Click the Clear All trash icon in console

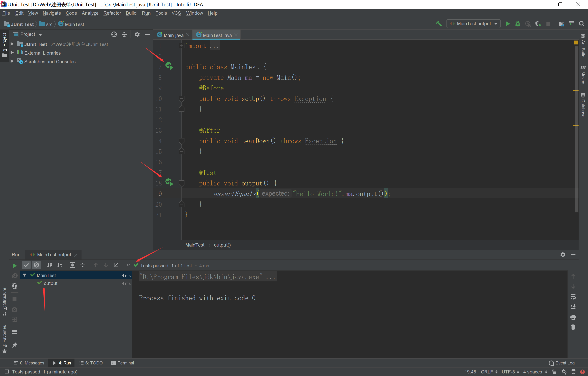pyautogui.click(x=573, y=327)
